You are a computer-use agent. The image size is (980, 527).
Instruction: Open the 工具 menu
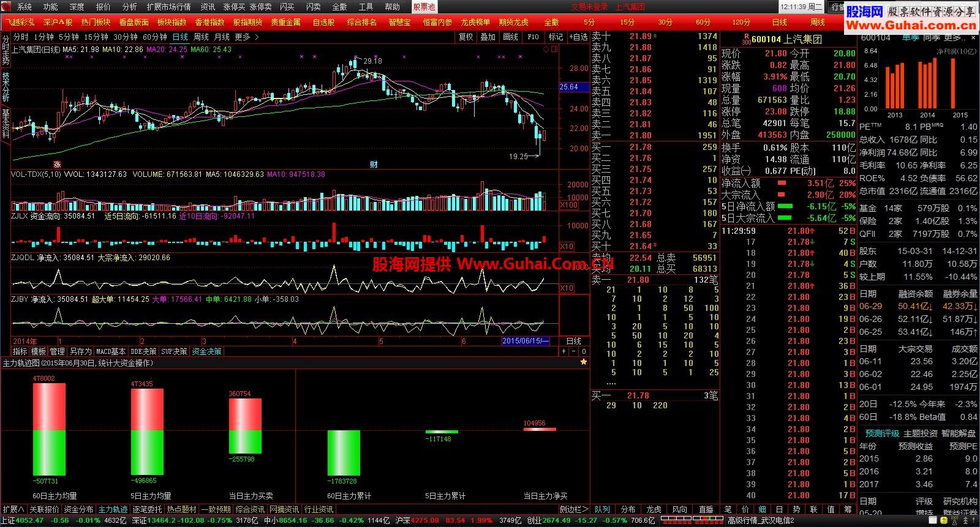tap(366, 7)
